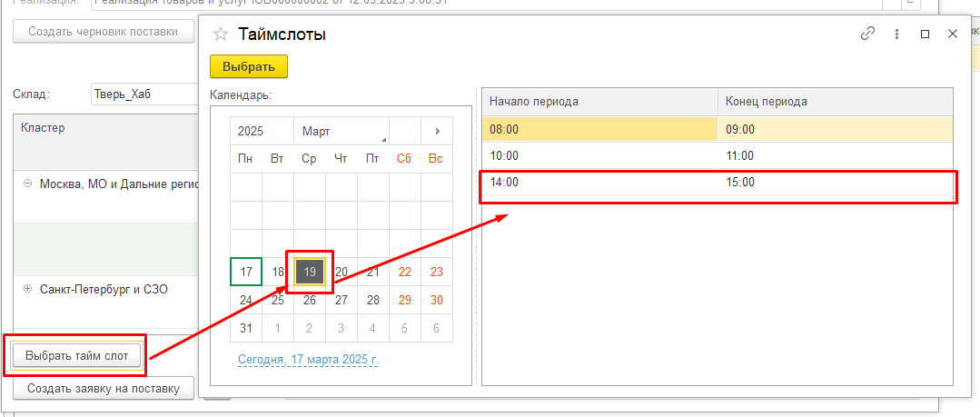The height and width of the screenshot is (417, 980).
Task: Select Sunday 23 in calendar
Action: pyautogui.click(x=437, y=272)
